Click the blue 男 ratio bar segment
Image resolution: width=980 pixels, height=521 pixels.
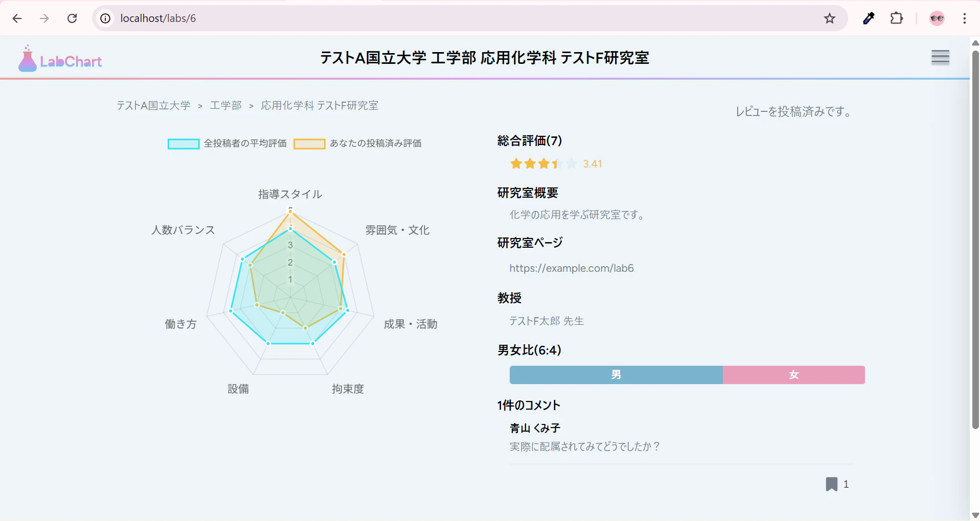tap(616, 375)
